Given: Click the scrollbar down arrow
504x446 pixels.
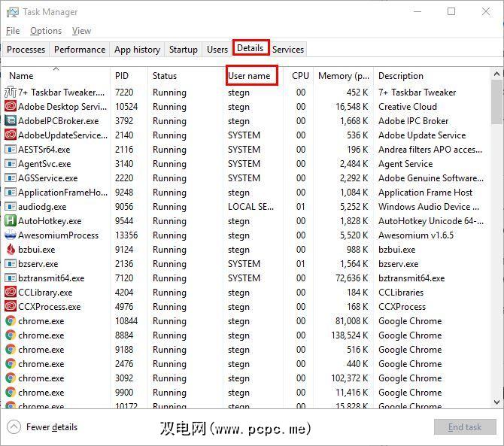Looking at the screenshot, I should point(496,402).
